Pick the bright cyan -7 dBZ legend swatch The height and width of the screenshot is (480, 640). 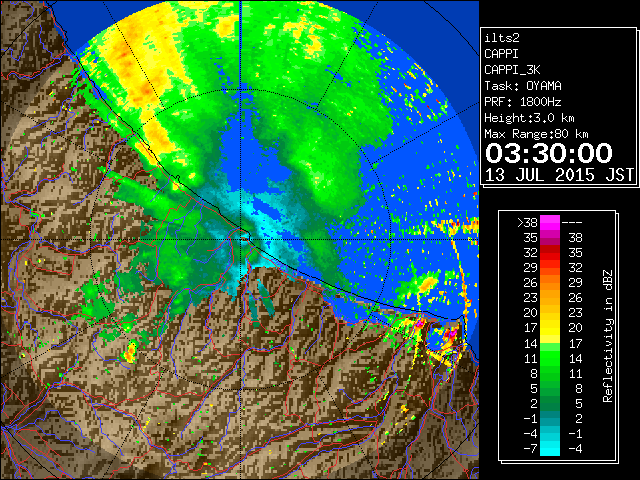point(550,449)
